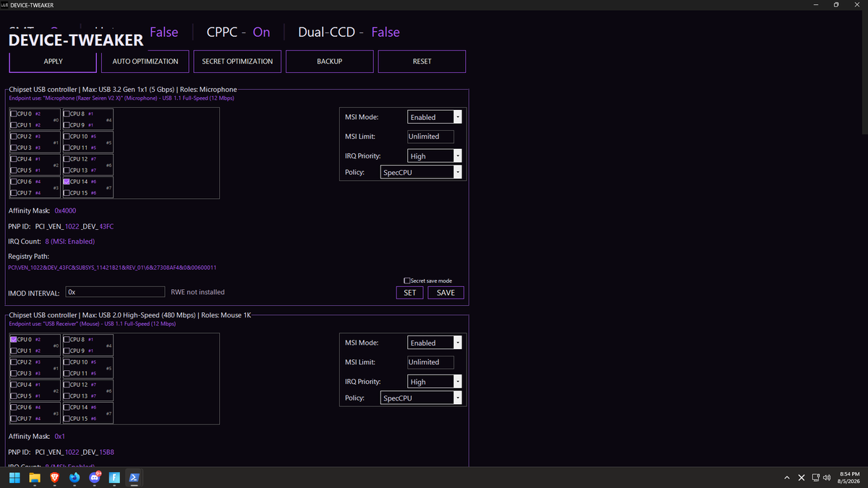Check CPU 11 in the Microphone controller panel

(67, 147)
